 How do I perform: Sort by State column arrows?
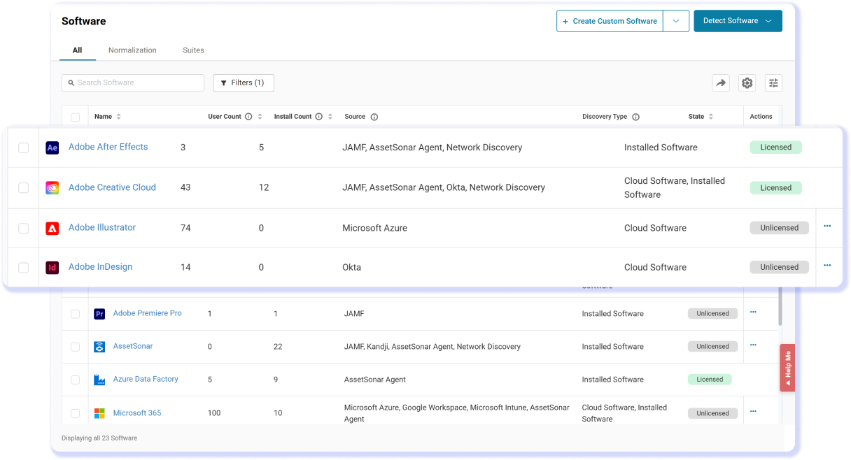(x=711, y=117)
